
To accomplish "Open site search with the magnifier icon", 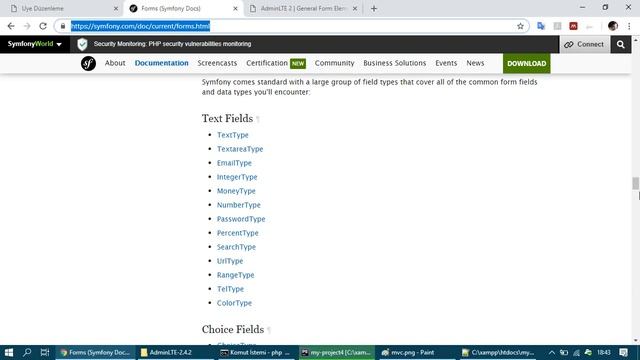I will pyautogui.click(x=620, y=44).
